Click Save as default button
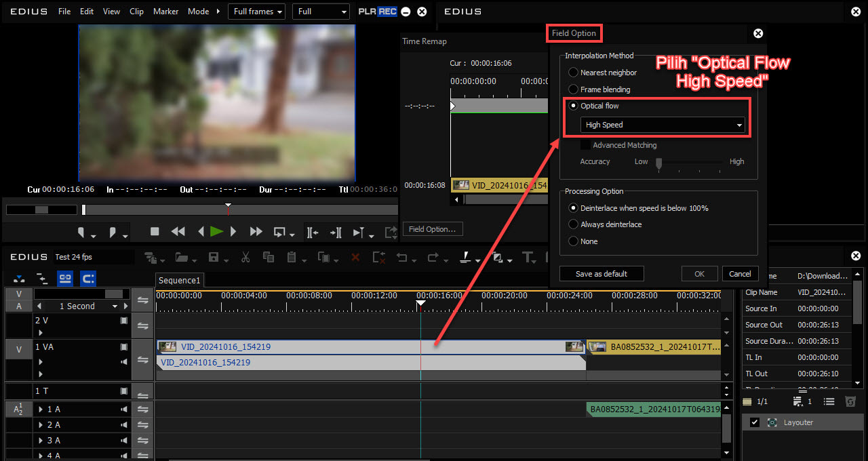Viewport: 868px width, 461px height. 601,274
